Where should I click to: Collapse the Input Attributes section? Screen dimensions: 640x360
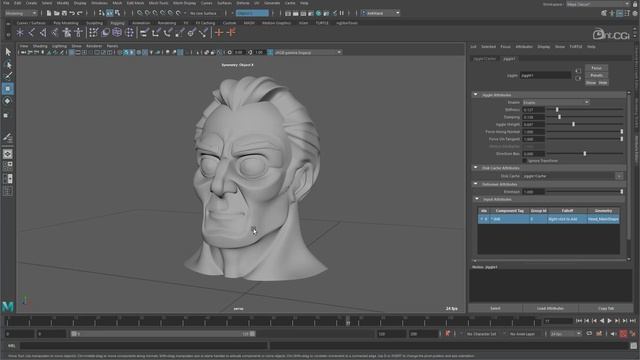click(477, 199)
